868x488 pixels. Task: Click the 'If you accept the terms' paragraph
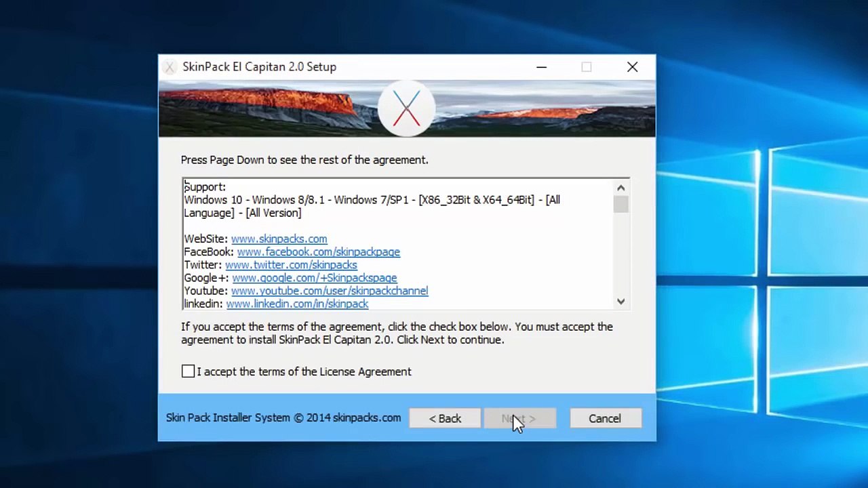click(x=397, y=333)
